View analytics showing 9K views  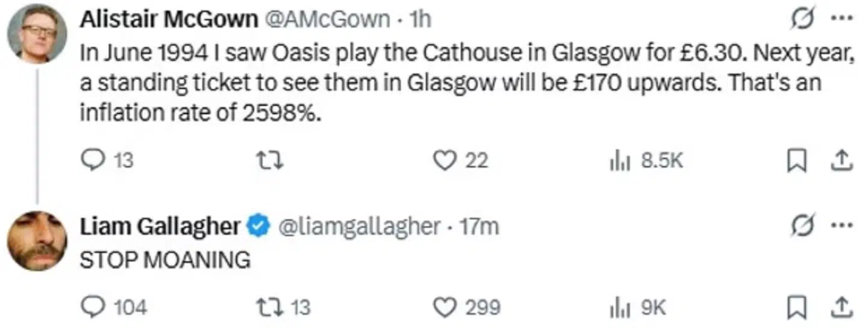(x=638, y=308)
